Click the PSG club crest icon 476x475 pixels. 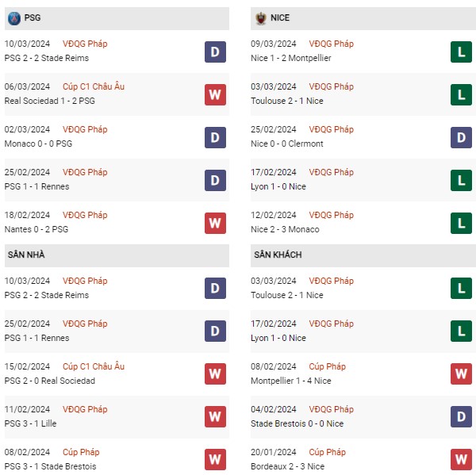tap(14, 18)
